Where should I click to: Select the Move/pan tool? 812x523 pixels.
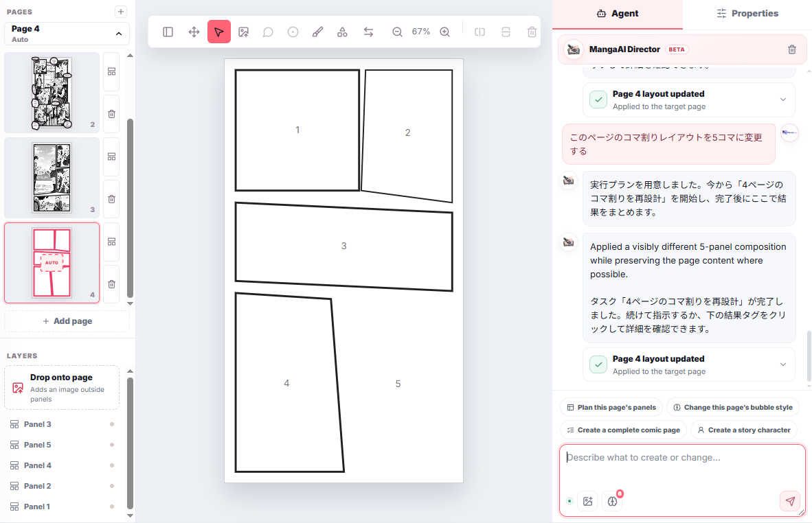(x=194, y=32)
